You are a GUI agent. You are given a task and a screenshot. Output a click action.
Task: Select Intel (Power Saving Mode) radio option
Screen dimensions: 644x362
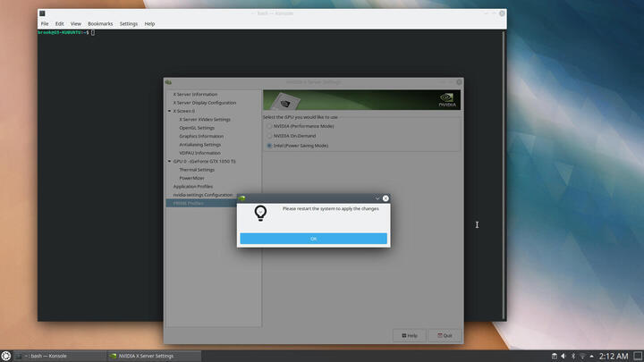click(x=269, y=146)
